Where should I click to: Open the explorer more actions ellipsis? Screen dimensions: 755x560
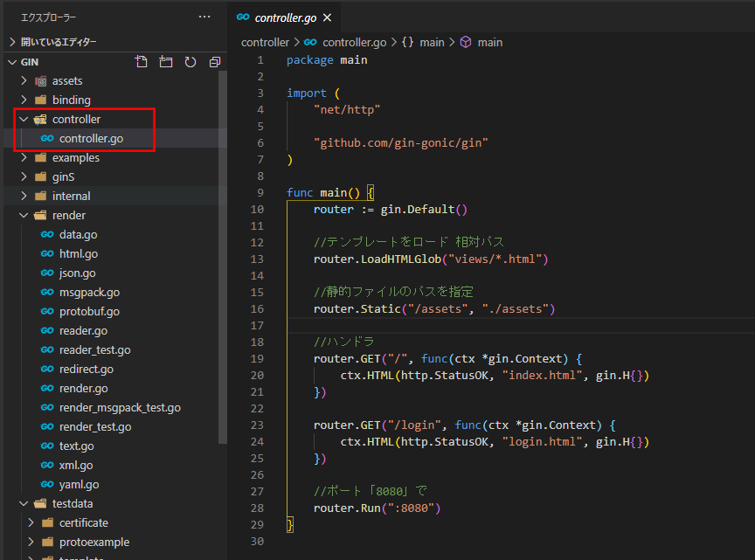coord(204,17)
